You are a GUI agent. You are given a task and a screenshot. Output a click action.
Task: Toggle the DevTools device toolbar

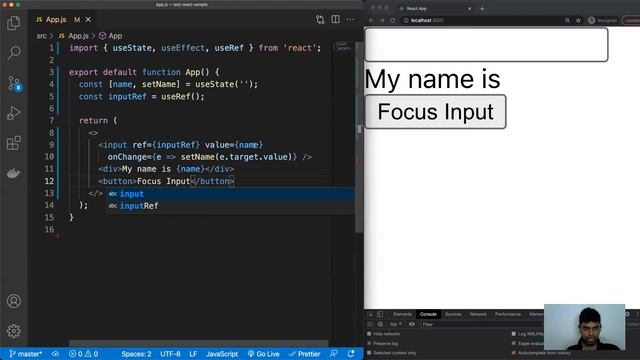(x=380, y=314)
